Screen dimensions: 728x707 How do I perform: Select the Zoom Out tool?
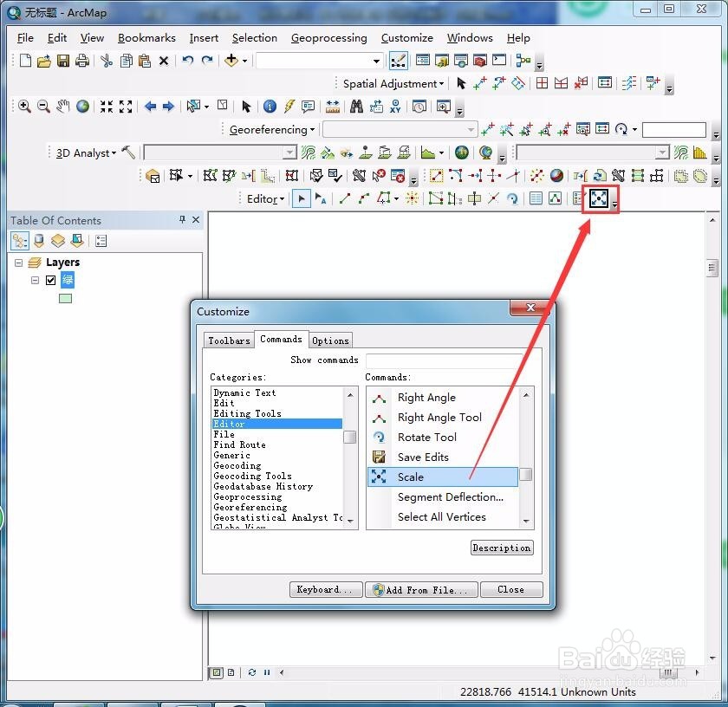[x=43, y=107]
